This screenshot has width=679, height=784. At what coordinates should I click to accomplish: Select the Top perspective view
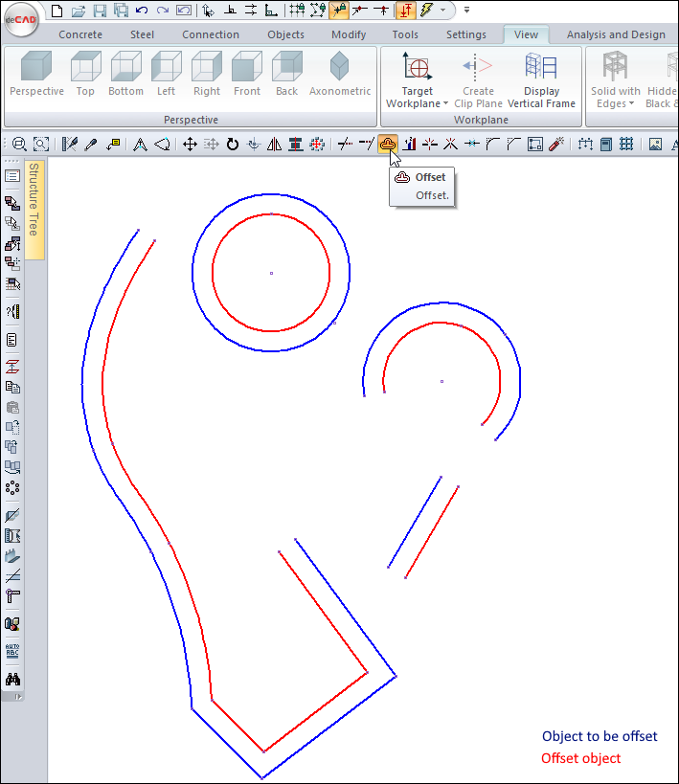(85, 75)
